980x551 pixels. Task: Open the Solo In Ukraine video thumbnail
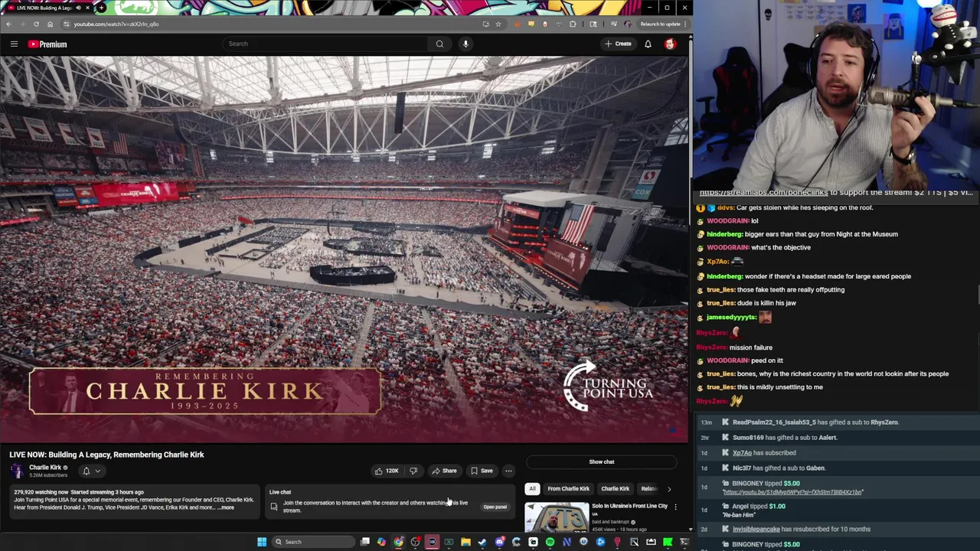[557, 517]
